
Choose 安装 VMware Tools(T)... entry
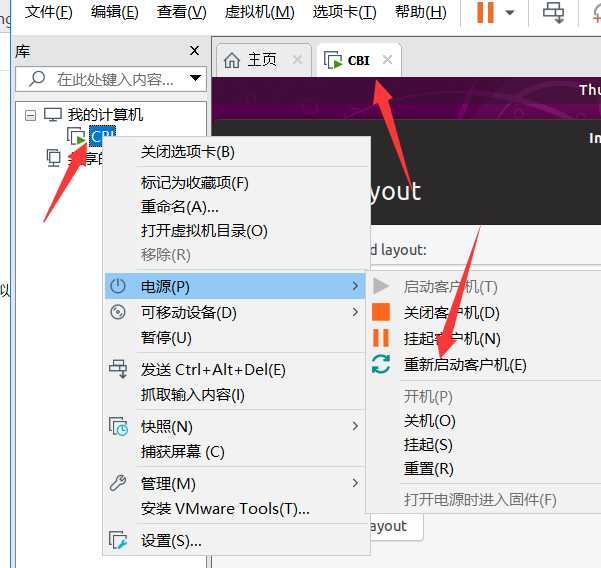pos(235,509)
